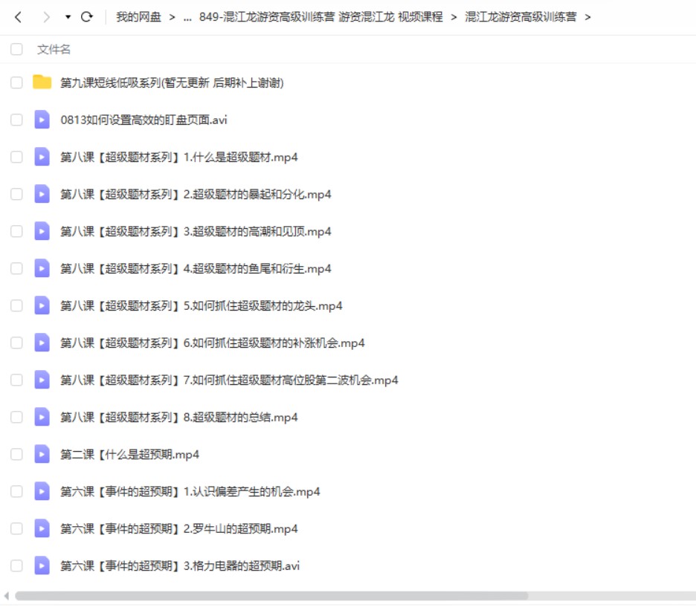Click video icon of 3.格力电器的超预期.avi
696x616 pixels.
pos(42,566)
